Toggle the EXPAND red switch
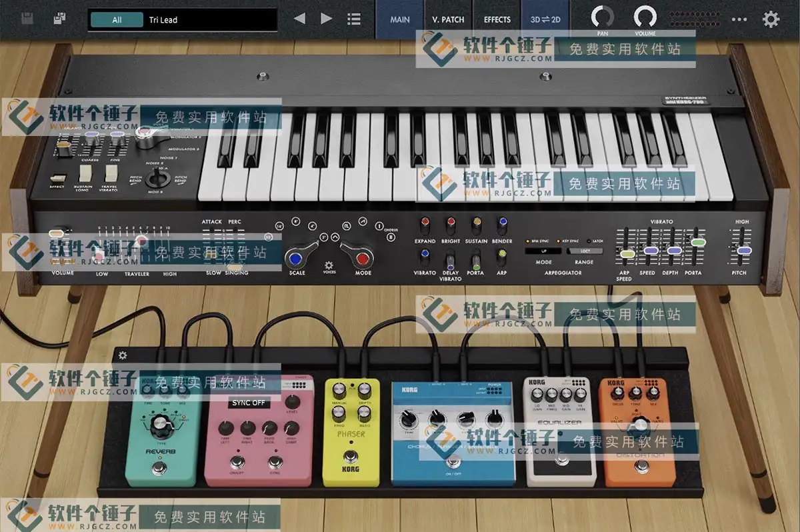Screen dimensions: 800x532 (425, 223)
